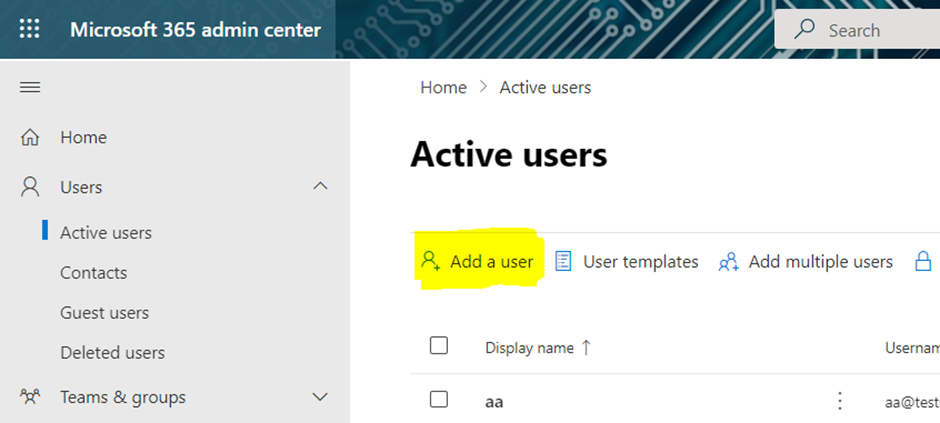
Task: Click the Add a user person-plus icon
Action: tap(430, 262)
